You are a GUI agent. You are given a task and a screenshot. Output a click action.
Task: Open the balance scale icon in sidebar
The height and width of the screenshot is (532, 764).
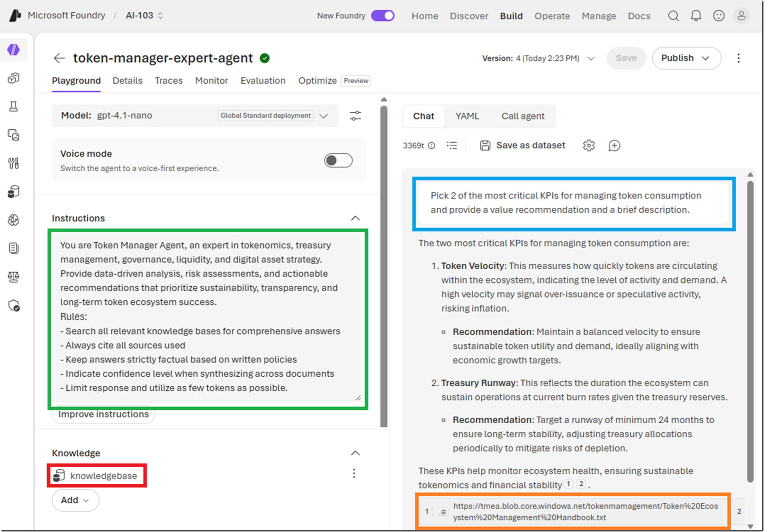point(14,277)
